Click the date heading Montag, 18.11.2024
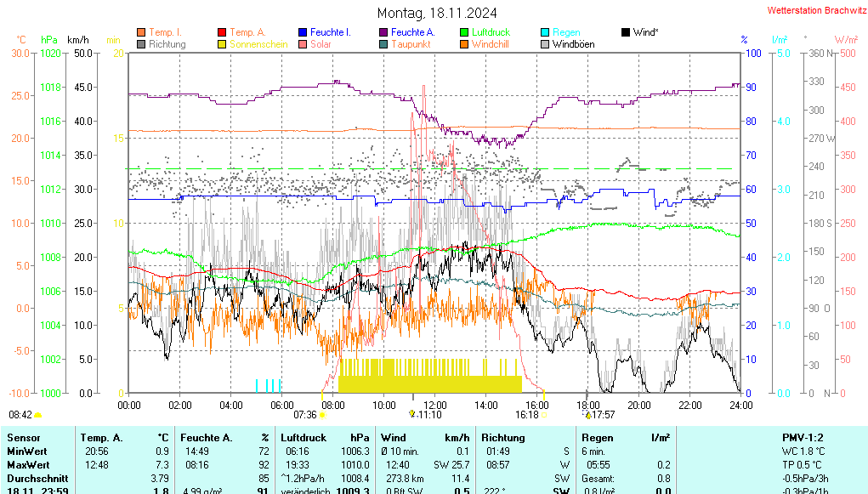868x494 pixels. [436, 13]
